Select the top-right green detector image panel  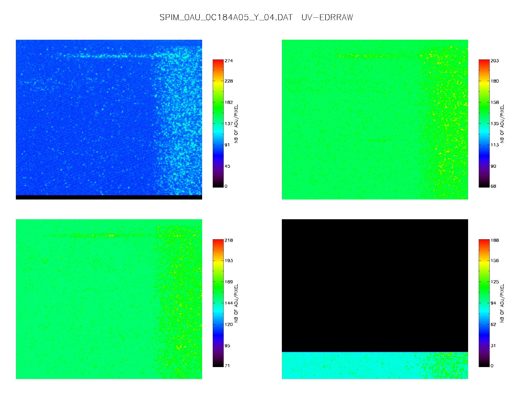pyautogui.click(x=375, y=119)
